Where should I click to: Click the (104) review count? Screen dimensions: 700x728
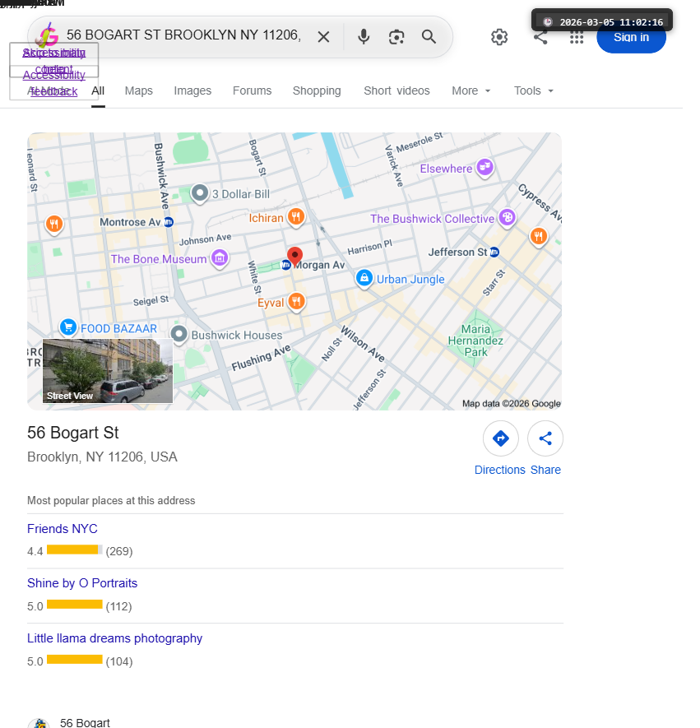(x=119, y=661)
